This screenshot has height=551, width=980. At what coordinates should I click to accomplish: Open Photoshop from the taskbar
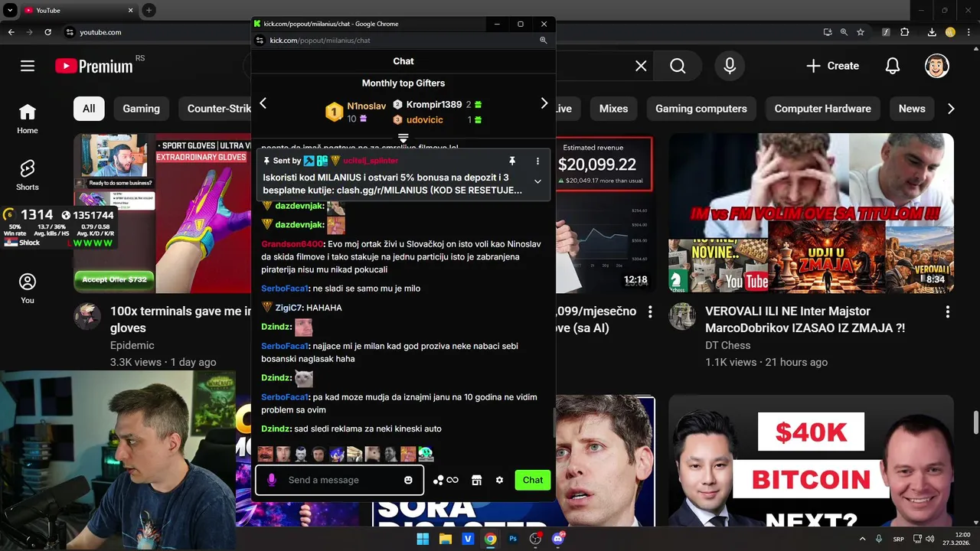coord(513,539)
